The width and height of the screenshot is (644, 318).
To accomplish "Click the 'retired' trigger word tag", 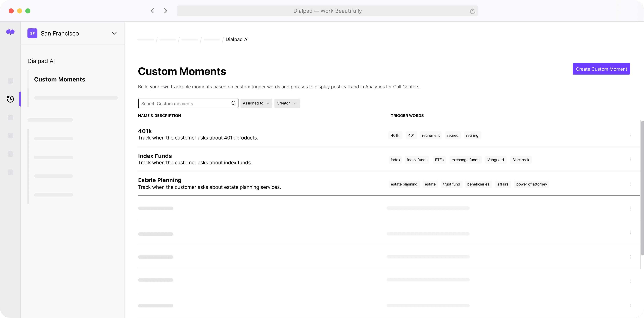I will pyautogui.click(x=452, y=135).
